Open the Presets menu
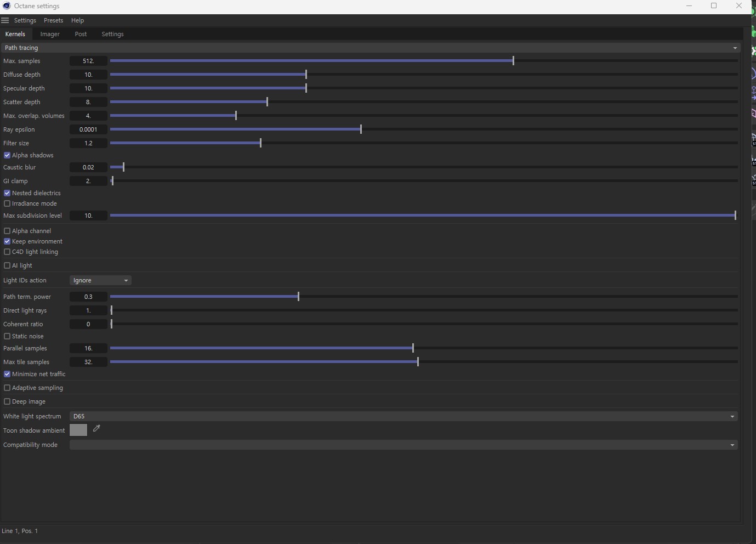 53,20
